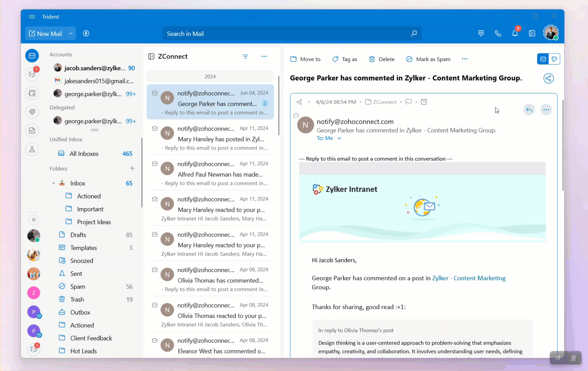
Task: Set a reminder with the alarm icon
Action: pos(424,102)
